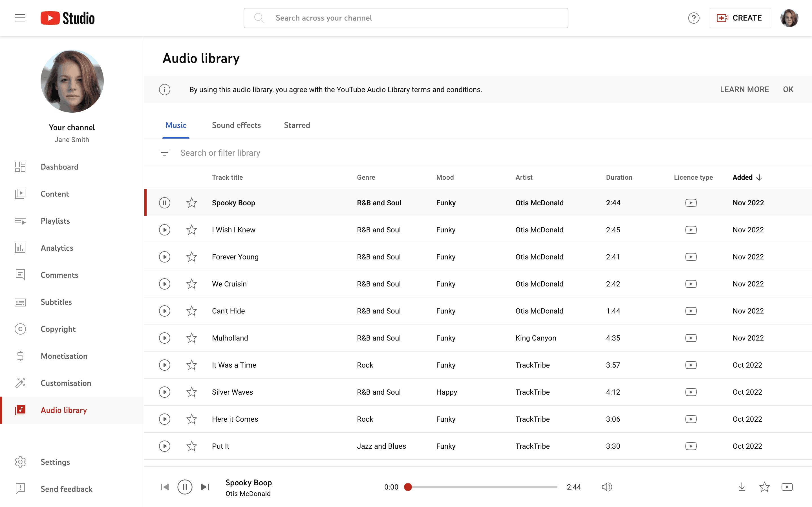812x507 pixels.
Task: Skip to next track in player
Action: click(205, 487)
